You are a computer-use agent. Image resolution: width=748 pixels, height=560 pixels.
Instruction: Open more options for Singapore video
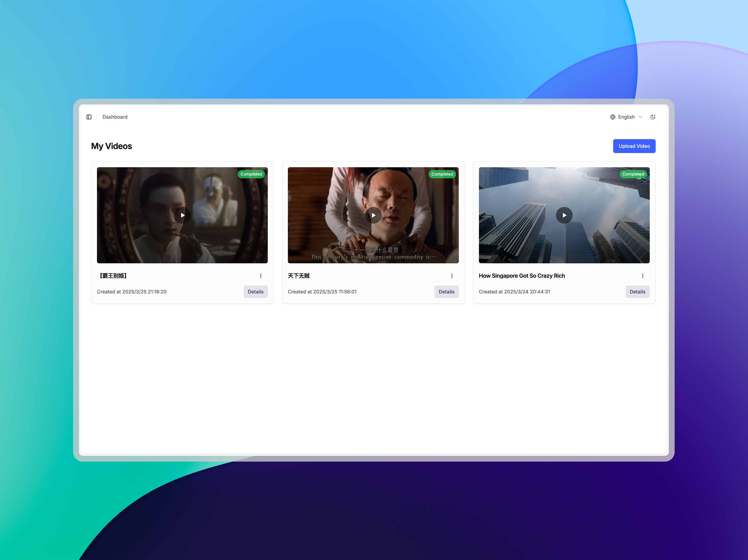point(643,276)
